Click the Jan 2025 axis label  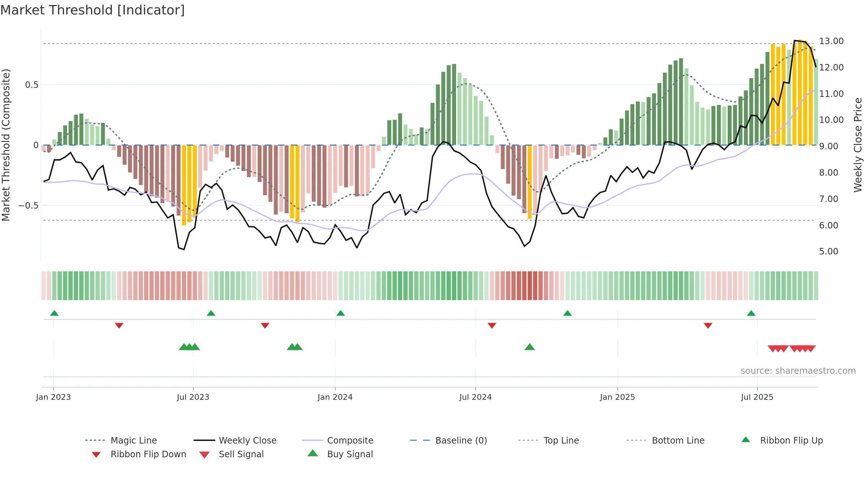[617, 397]
